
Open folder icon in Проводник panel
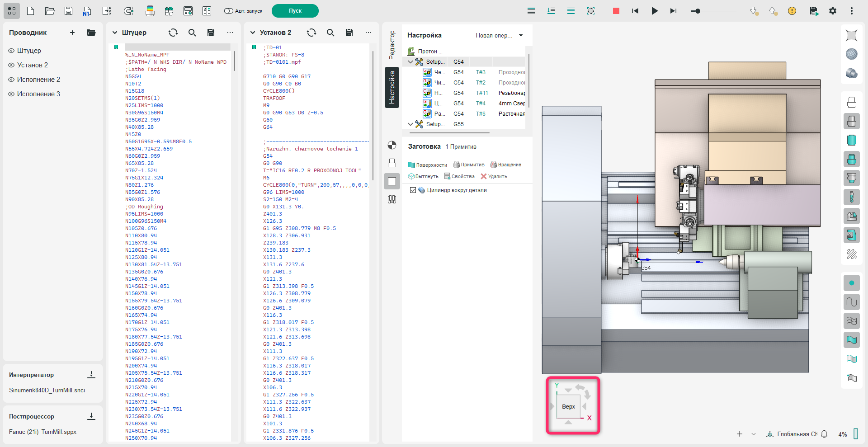pos(91,33)
